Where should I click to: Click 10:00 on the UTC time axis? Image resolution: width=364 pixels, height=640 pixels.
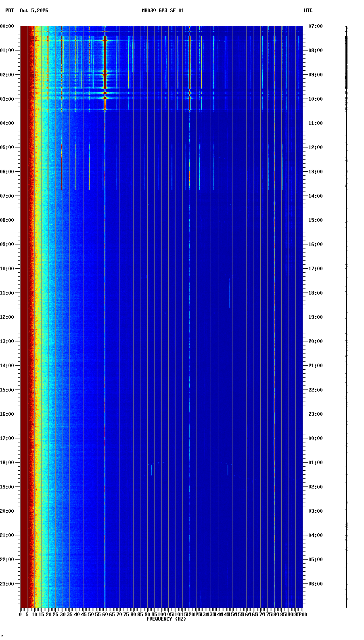[316, 99]
